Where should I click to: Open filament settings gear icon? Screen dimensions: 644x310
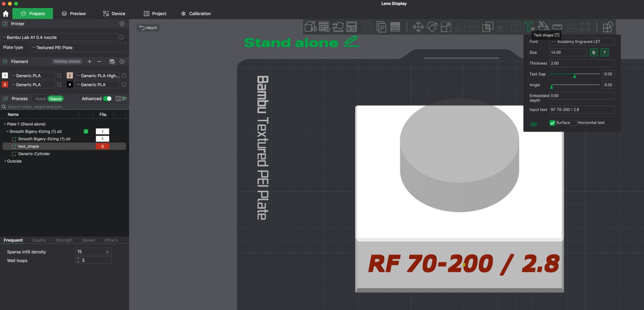[122, 62]
